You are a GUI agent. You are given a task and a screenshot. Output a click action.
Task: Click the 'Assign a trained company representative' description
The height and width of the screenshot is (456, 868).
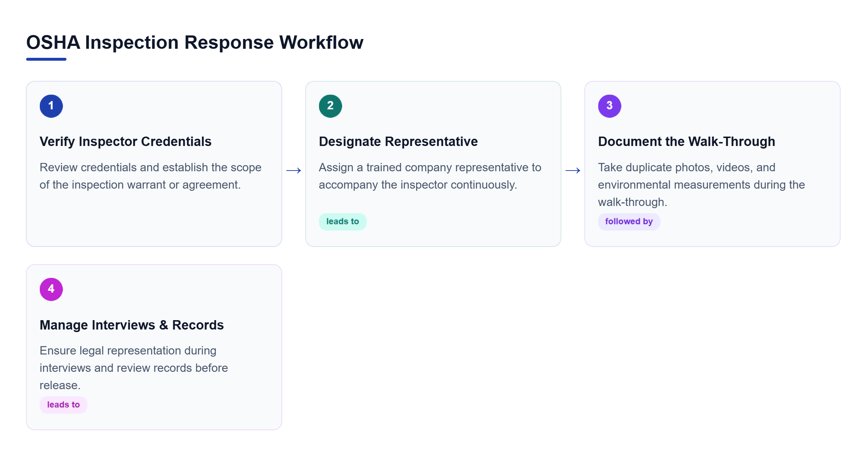pyautogui.click(x=430, y=176)
